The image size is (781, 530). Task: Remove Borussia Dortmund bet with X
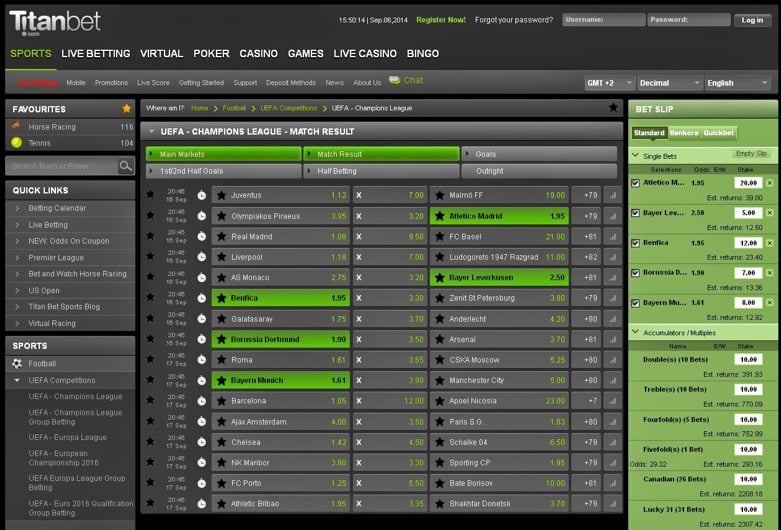pos(770,272)
